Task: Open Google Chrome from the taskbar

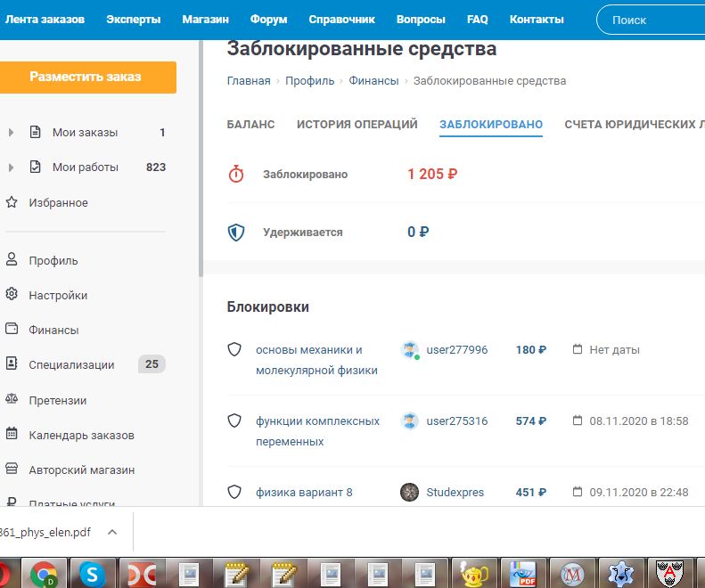Action: pos(44,572)
